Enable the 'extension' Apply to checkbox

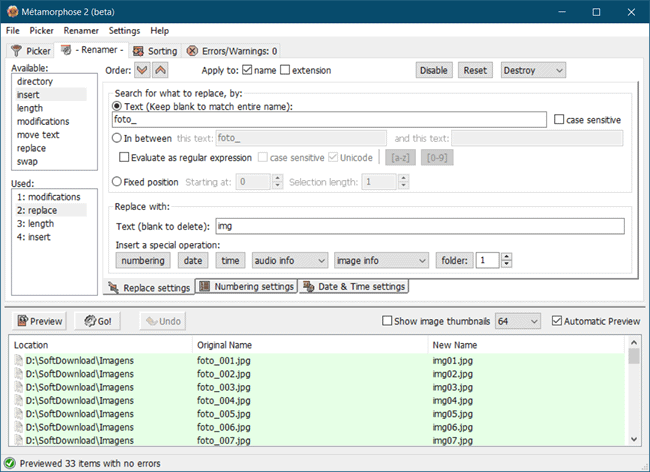285,70
